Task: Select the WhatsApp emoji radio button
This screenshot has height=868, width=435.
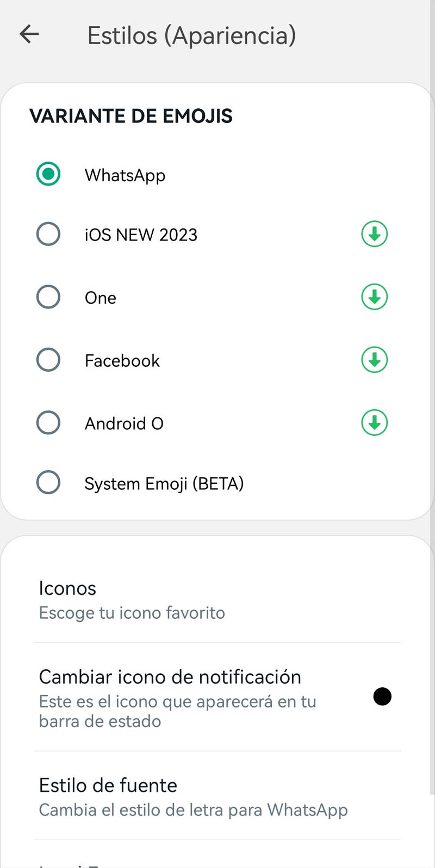Action: [x=48, y=175]
